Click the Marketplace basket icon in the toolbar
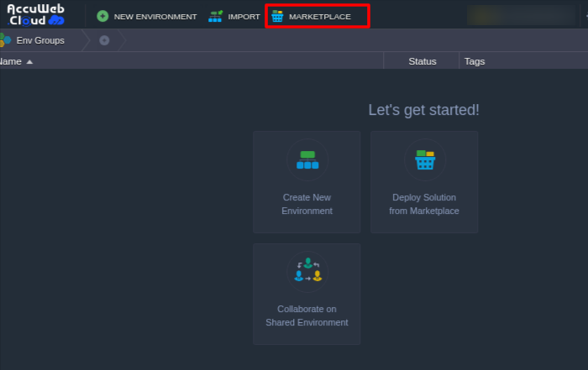The height and width of the screenshot is (370, 588). click(277, 16)
